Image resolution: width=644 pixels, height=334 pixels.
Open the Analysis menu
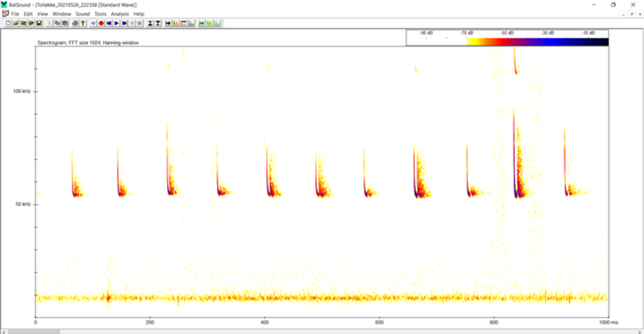(120, 14)
